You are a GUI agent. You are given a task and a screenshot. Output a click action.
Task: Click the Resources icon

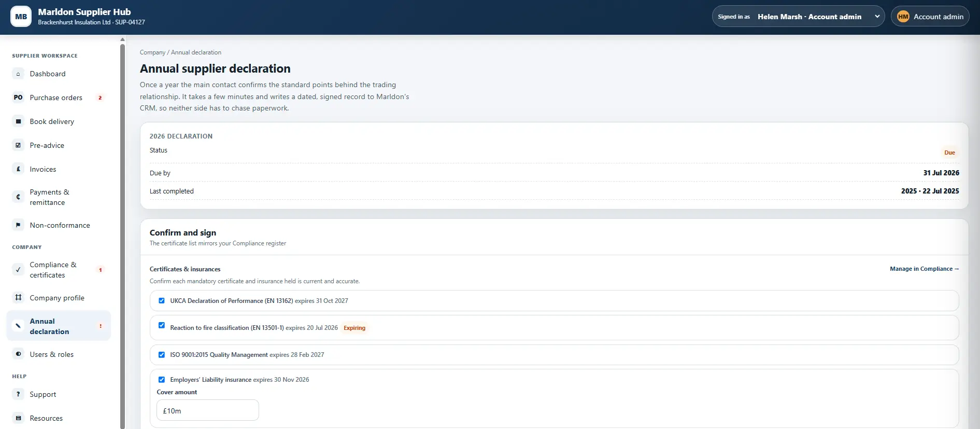pyautogui.click(x=18, y=418)
